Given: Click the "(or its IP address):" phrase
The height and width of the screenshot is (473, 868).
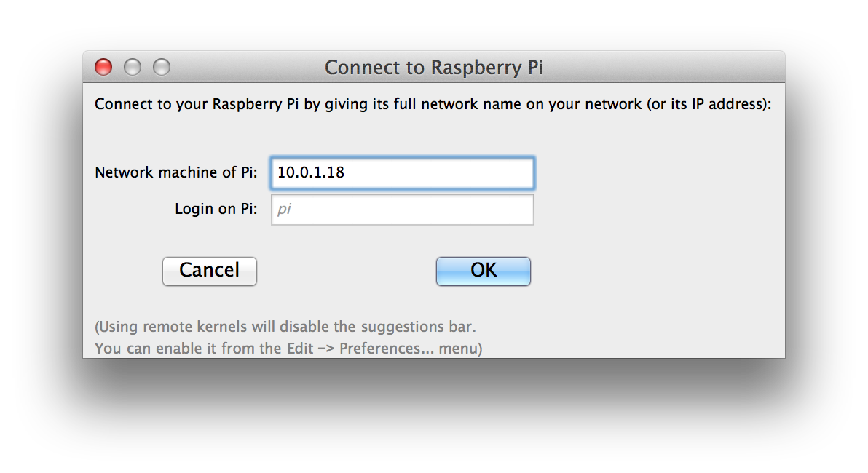Looking at the screenshot, I should pos(709,104).
